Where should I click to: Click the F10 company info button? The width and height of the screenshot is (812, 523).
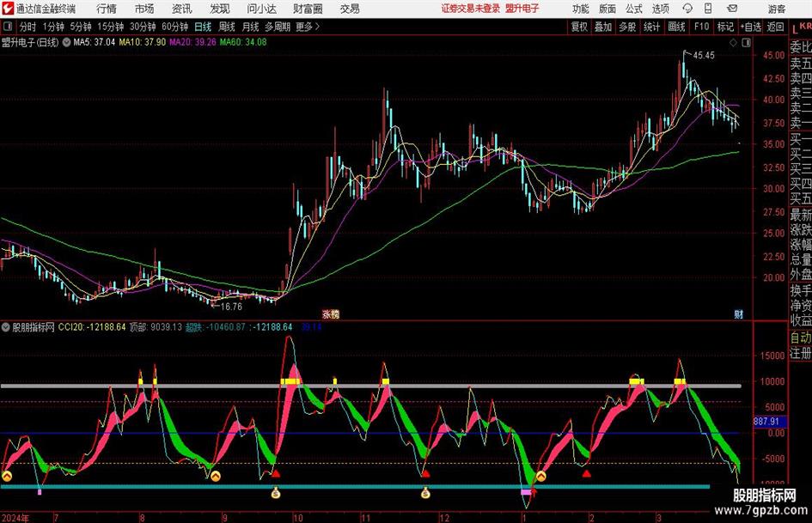(x=702, y=27)
